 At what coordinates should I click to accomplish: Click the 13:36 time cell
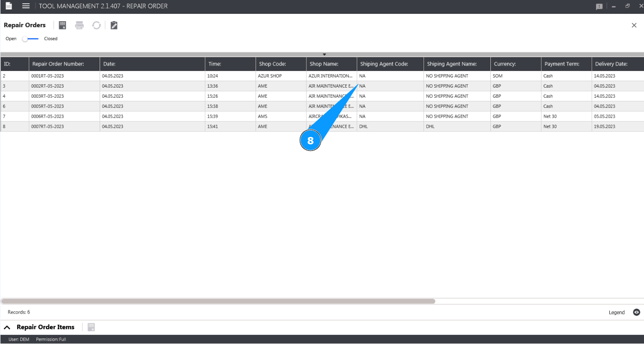click(x=231, y=86)
